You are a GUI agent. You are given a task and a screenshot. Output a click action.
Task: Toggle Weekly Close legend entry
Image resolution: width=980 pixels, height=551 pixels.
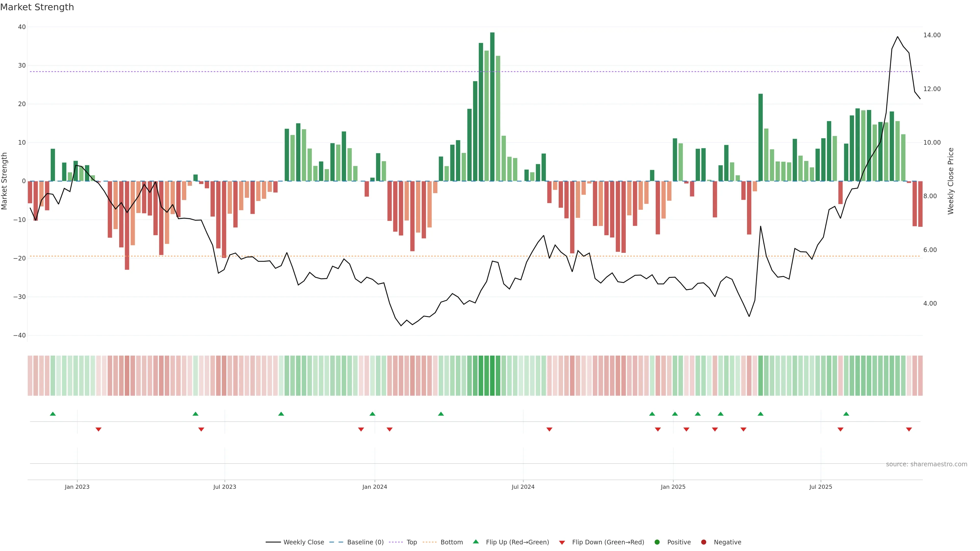tap(303, 542)
